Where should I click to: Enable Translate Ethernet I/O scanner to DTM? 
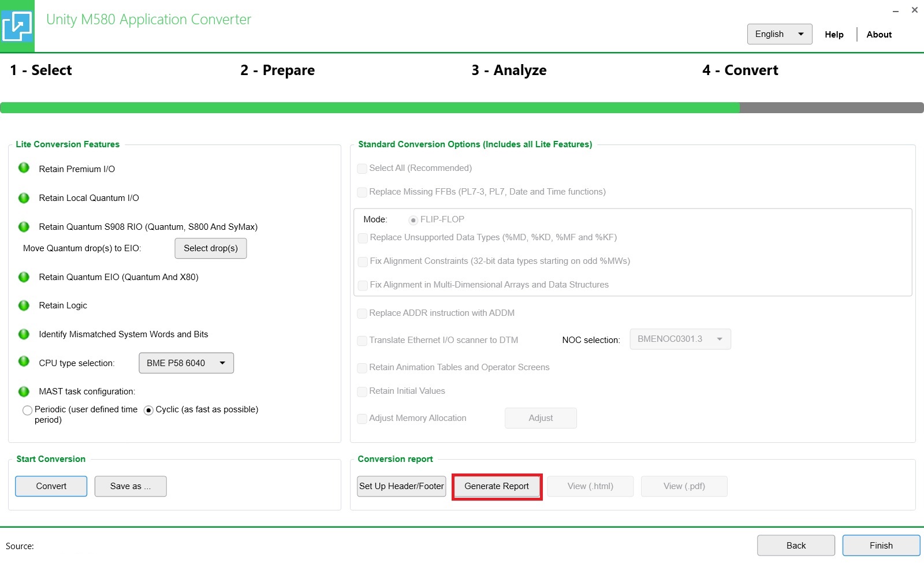click(x=362, y=341)
